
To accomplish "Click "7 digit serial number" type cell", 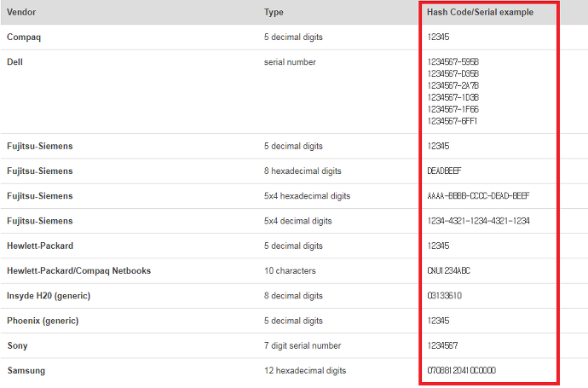I will 303,345.
